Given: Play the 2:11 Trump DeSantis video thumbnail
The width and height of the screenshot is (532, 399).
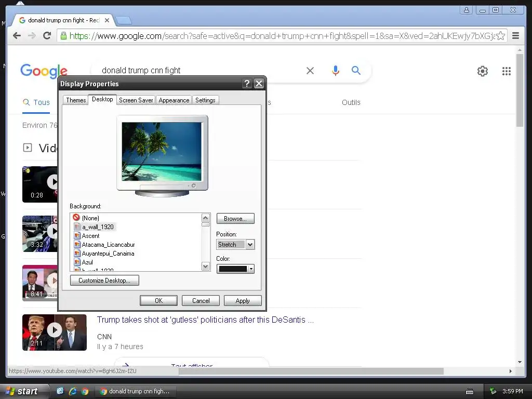Looking at the screenshot, I should 54,332.
